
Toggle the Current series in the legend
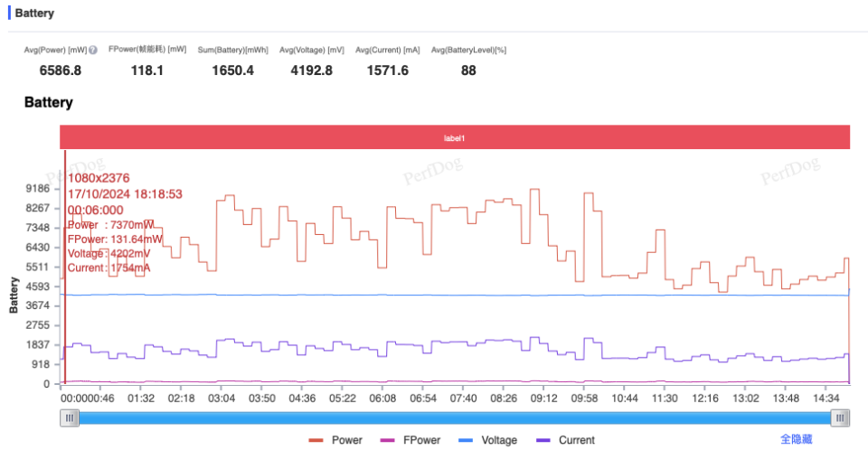point(565,440)
